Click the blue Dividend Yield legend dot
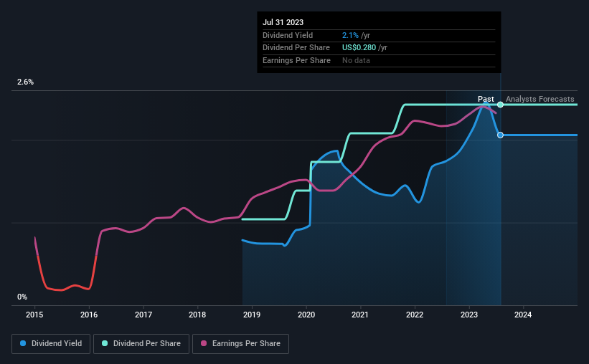The image size is (589, 364). coord(23,343)
